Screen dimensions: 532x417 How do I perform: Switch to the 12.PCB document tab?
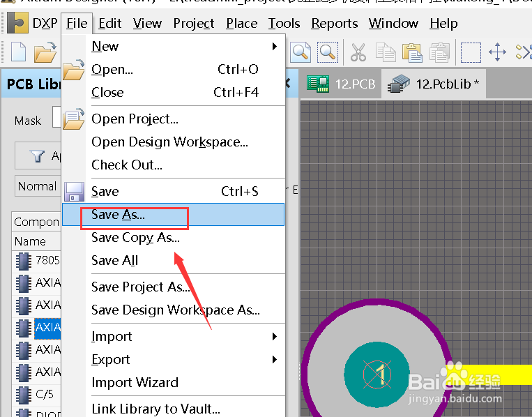click(341, 84)
